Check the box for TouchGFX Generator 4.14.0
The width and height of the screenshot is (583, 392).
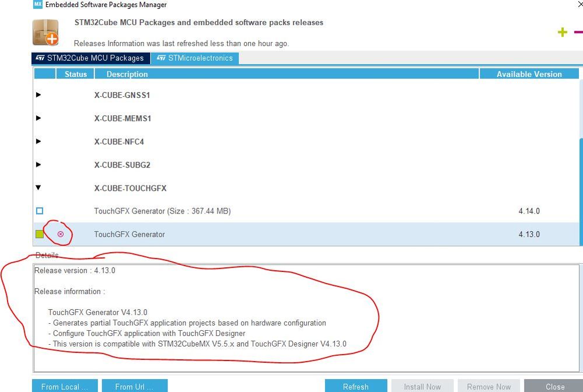point(40,211)
